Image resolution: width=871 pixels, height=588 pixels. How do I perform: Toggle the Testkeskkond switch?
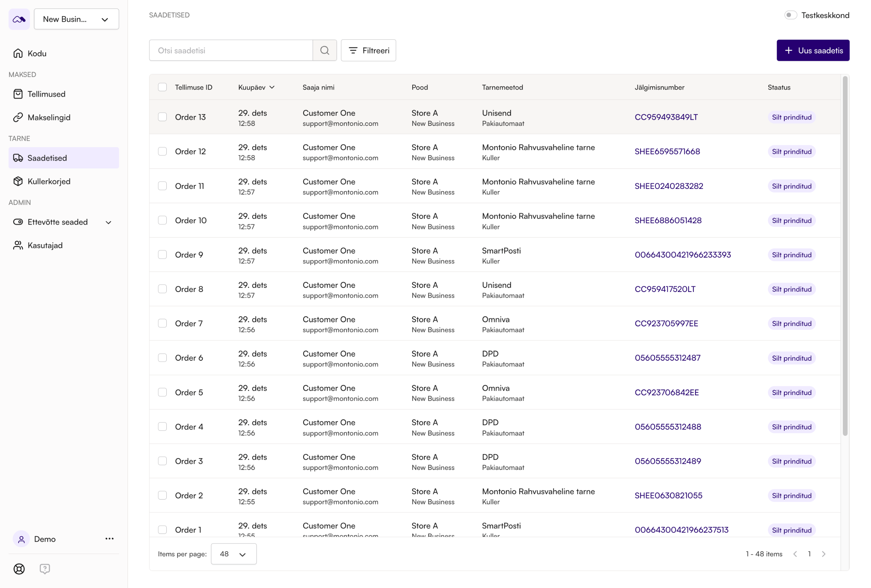click(x=790, y=15)
